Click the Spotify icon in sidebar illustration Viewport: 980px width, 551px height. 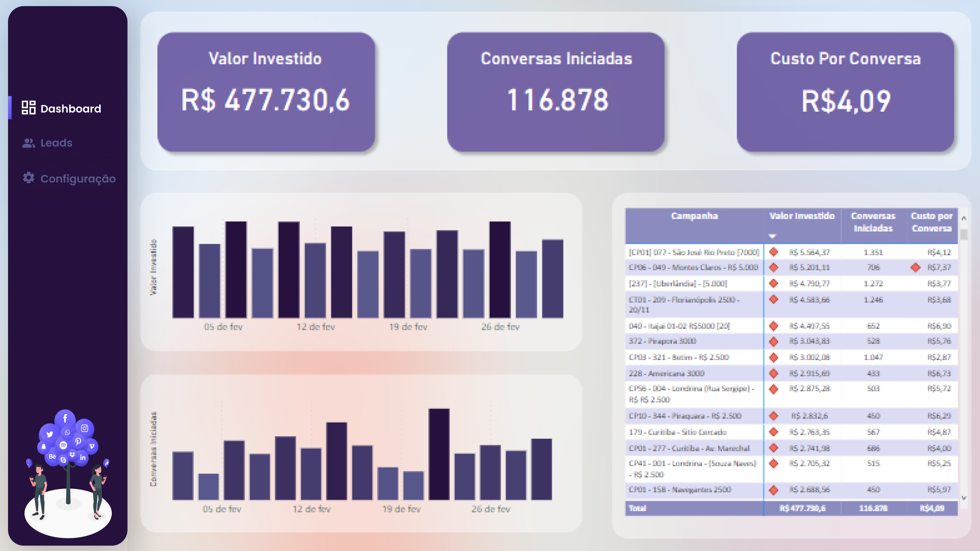[x=63, y=445]
